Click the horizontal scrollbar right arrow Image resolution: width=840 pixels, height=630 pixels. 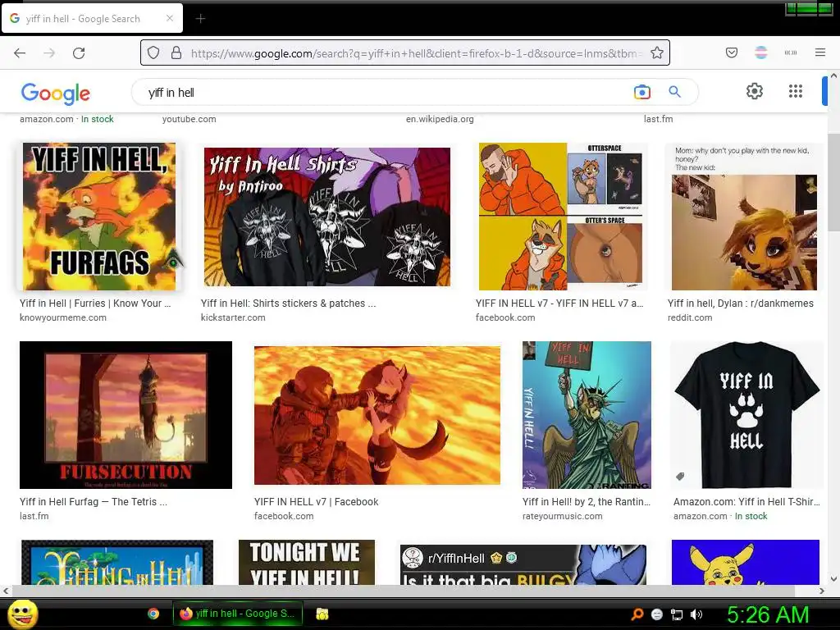pyautogui.click(x=822, y=591)
